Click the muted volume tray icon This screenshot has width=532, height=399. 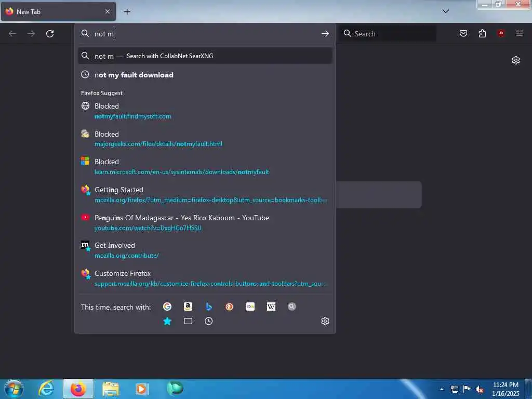[x=480, y=390]
